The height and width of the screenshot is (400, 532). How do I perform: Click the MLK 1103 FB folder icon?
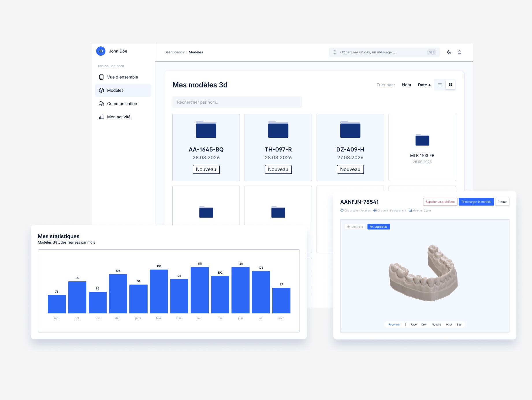[x=422, y=140]
